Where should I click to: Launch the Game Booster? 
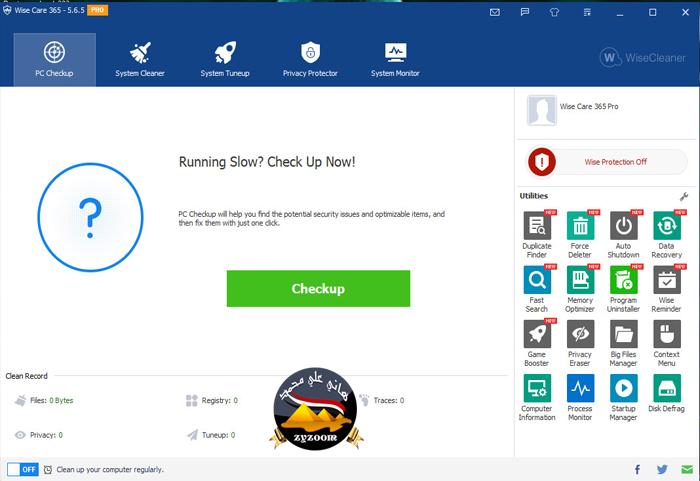tap(537, 343)
